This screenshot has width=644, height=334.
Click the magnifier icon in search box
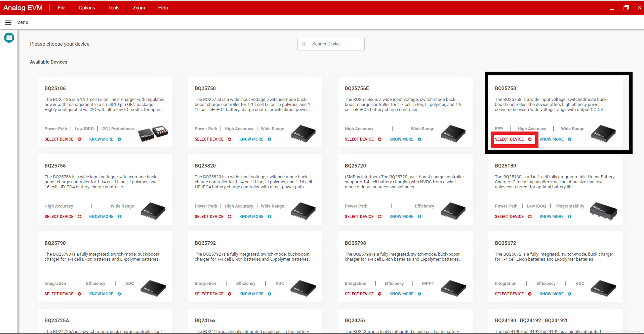[x=304, y=44]
